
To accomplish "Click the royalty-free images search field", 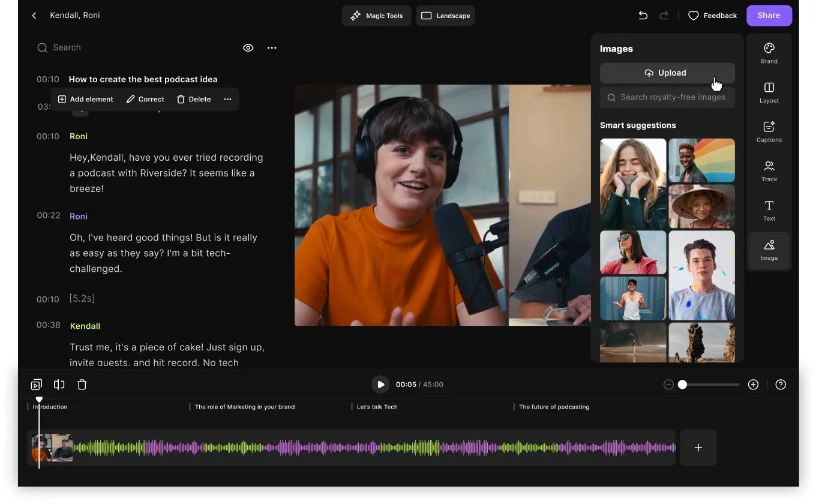I will pyautogui.click(x=667, y=97).
